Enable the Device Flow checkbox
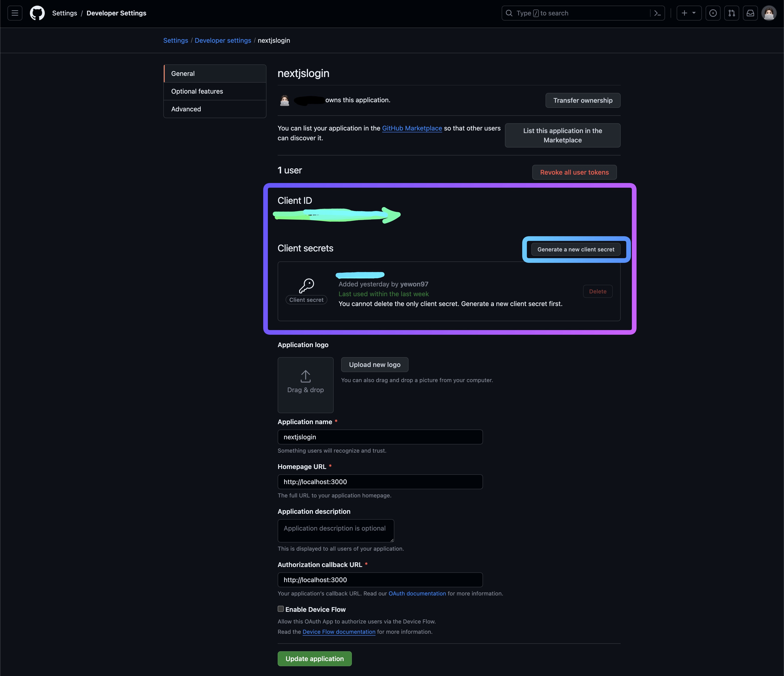784x676 pixels. 281,609
